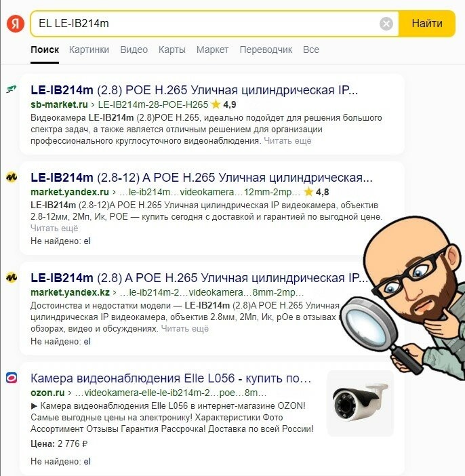
Task: Open the Камера видеонаблюдения Elle L056 link
Action: pos(171,378)
